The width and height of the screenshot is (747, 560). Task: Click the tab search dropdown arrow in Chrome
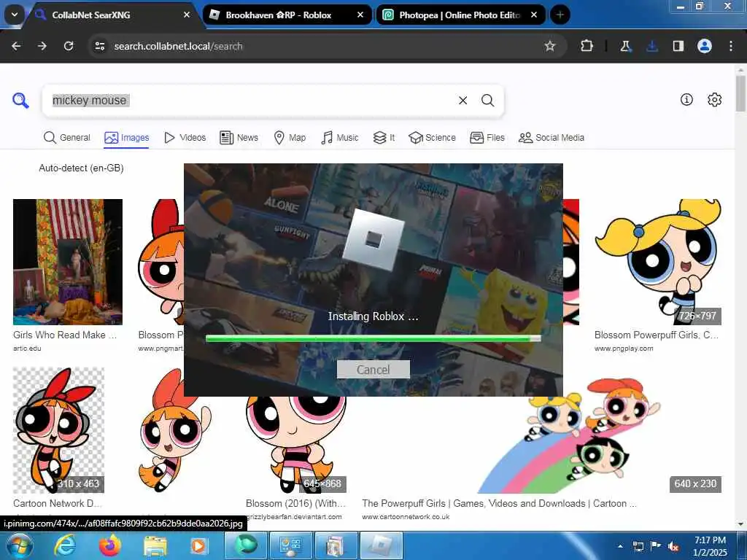point(15,15)
